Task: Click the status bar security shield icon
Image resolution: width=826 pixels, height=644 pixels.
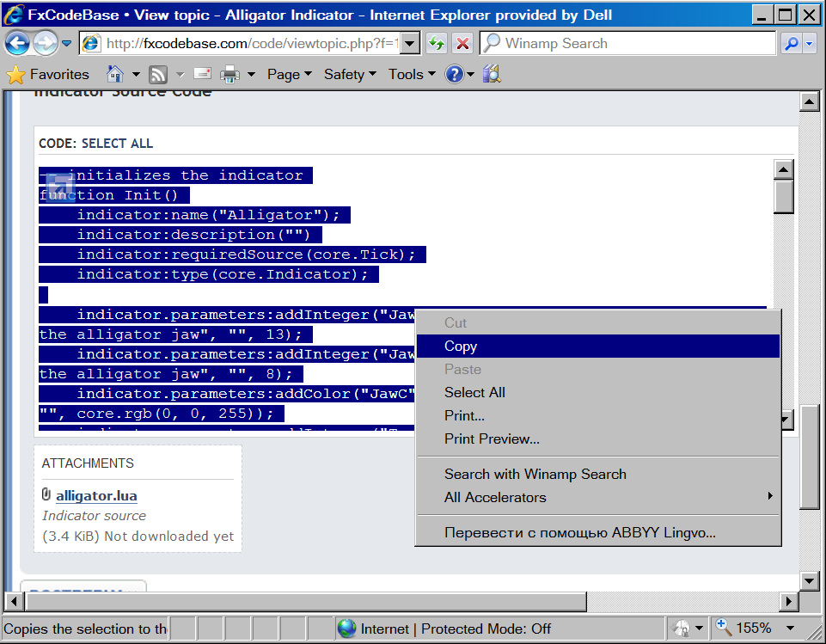Action: coord(681,629)
